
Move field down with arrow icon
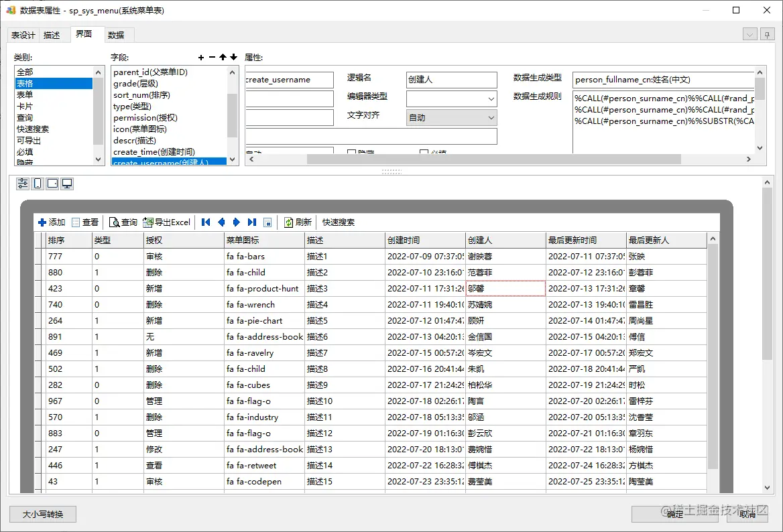point(233,58)
